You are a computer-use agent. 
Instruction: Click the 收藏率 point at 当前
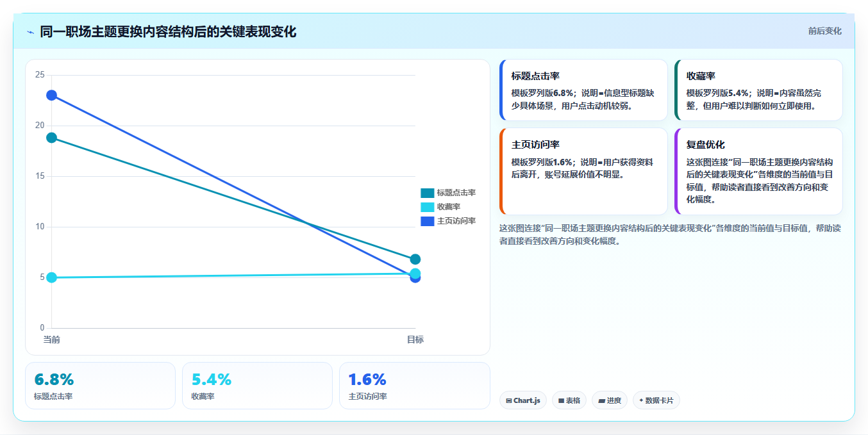coord(51,277)
